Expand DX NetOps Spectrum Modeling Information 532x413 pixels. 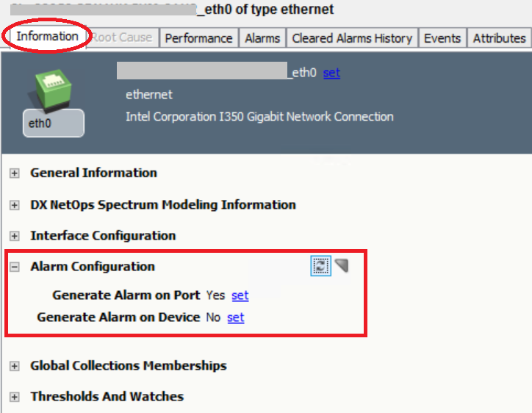coord(14,205)
